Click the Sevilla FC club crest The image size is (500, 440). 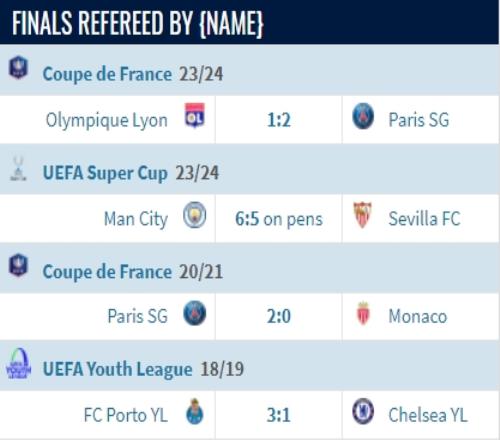(x=363, y=215)
